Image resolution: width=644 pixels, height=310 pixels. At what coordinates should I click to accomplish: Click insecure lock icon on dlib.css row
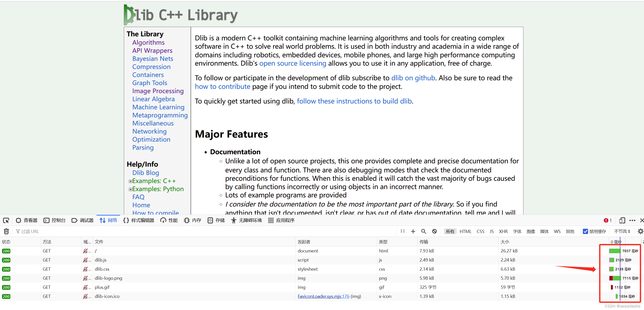coord(85,269)
